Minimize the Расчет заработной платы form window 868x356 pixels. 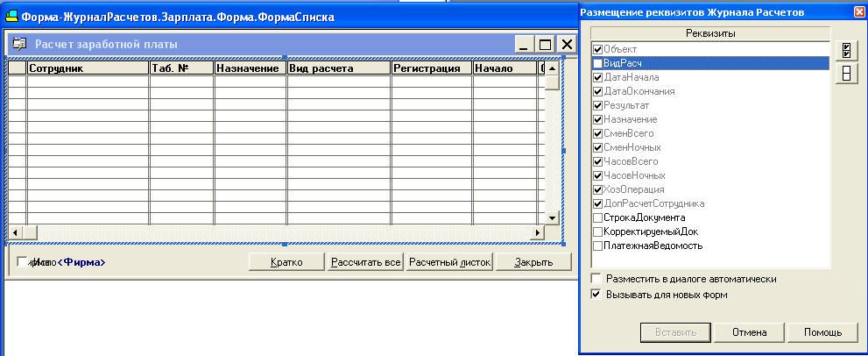[526, 45]
